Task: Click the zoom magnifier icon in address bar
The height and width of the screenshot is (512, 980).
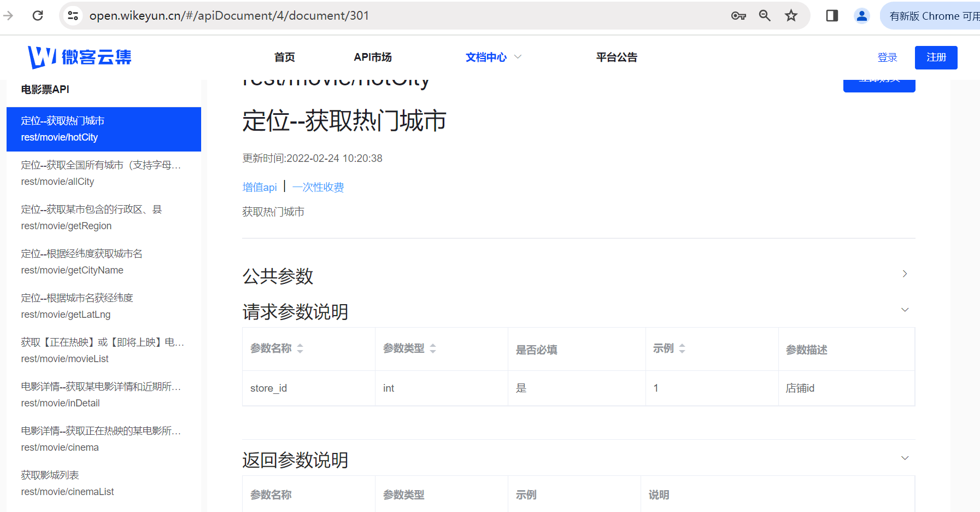Action: [x=765, y=16]
